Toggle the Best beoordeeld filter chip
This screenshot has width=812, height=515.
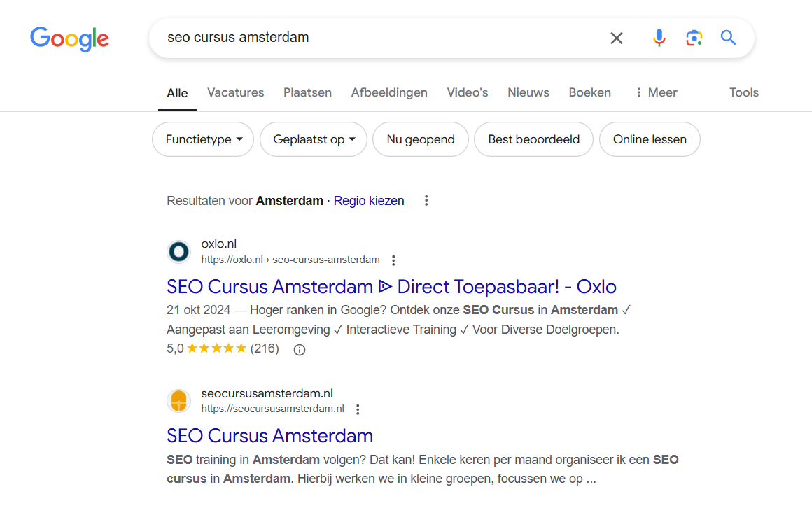533,139
